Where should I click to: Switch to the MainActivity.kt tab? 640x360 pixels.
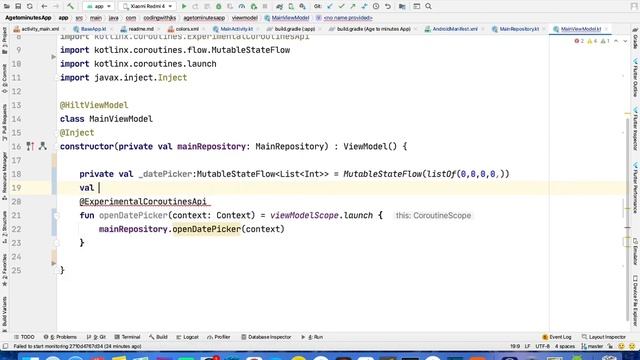(233, 29)
